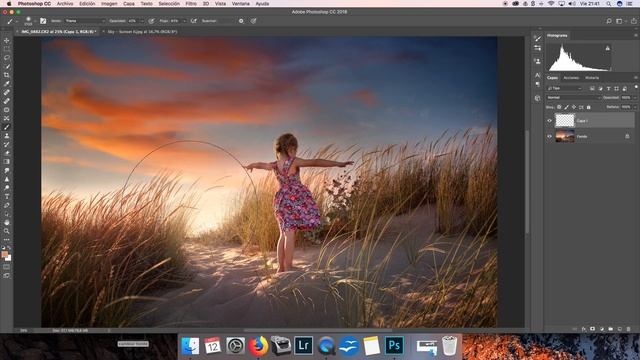Open Histograma panel options menu

[x=636, y=36]
